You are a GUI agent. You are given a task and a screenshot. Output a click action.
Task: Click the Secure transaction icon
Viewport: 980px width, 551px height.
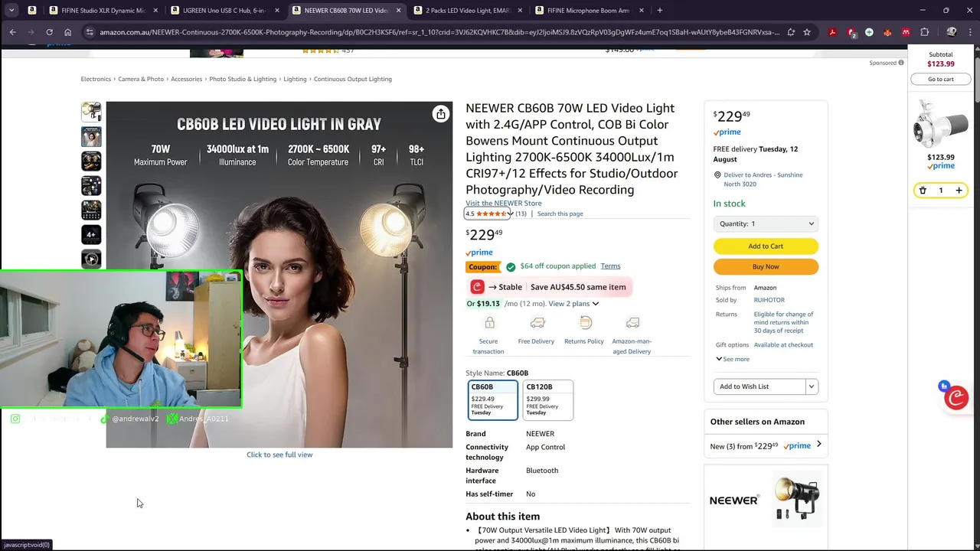click(489, 323)
